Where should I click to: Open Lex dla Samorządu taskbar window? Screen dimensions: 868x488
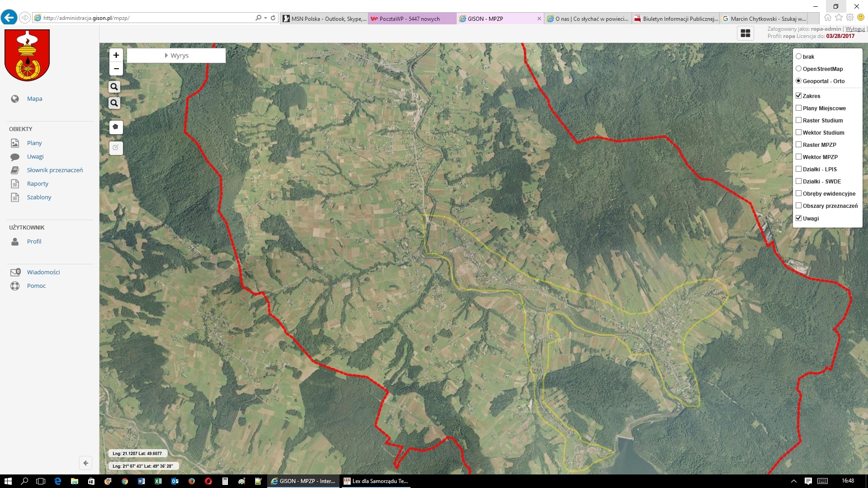tap(376, 481)
